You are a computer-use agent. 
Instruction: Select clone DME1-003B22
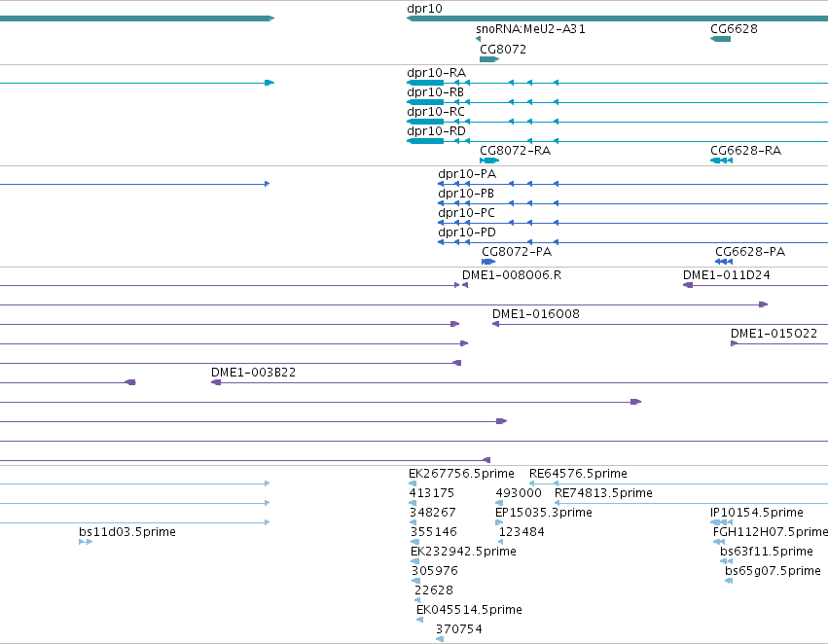tap(253, 373)
